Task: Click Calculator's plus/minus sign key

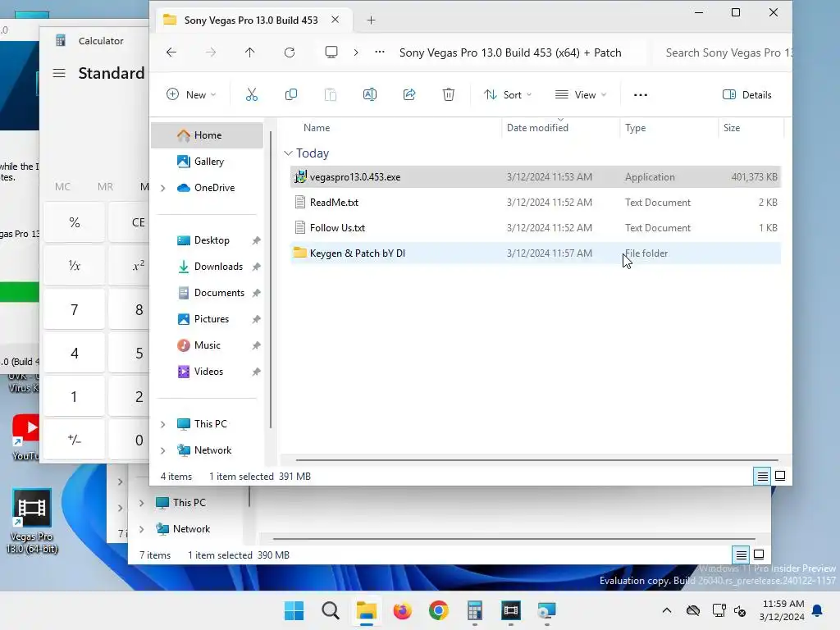Action: pyautogui.click(x=75, y=440)
